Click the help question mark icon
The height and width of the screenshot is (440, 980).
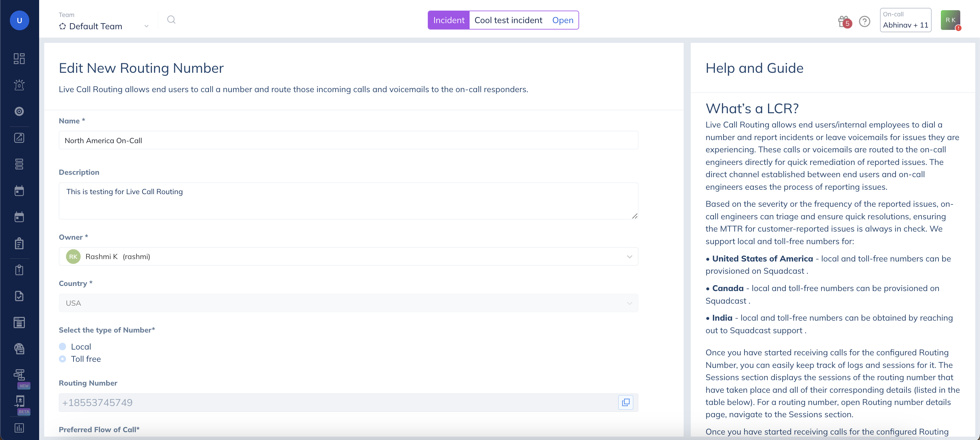(864, 21)
